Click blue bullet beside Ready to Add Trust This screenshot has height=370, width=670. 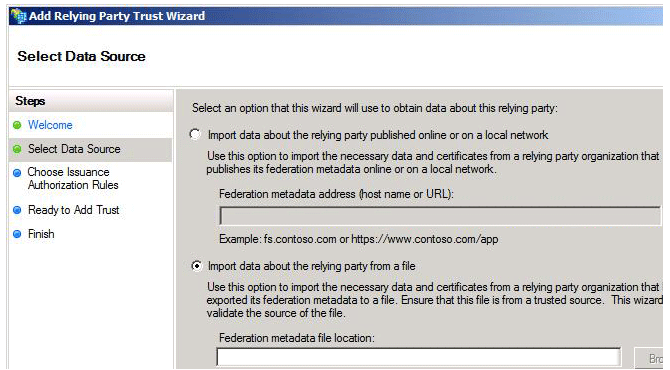pos(17,210)
